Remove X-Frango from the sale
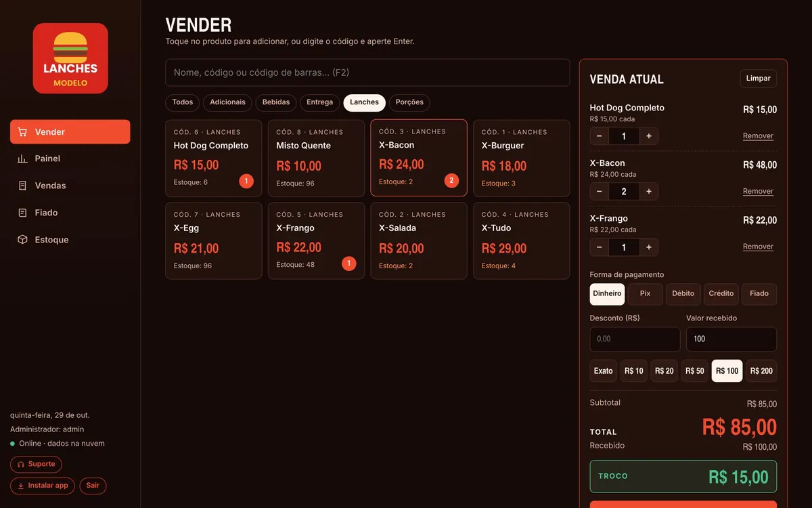Viewport: 812px width, 508px height. pyautogui.click(x=758, y=247)
